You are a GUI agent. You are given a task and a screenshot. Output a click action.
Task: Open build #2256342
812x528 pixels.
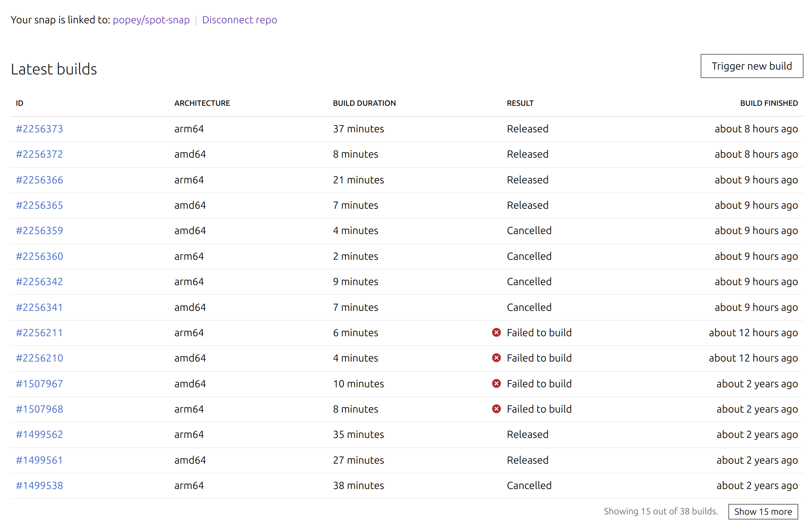tap(39, 281)
